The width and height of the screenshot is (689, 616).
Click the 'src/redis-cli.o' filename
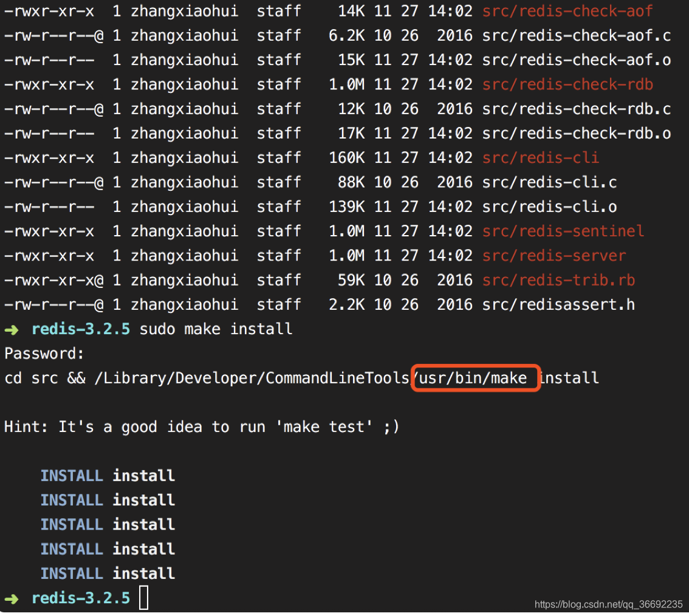point(549,207)
